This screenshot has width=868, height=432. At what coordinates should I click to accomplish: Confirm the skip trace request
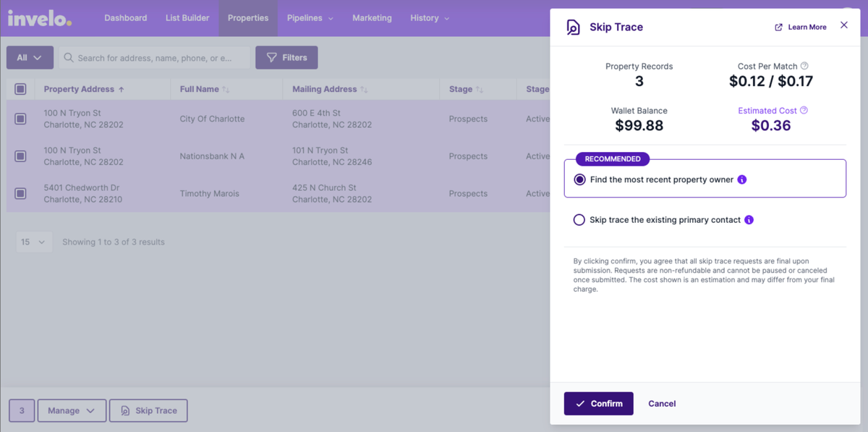pos(598,403)
